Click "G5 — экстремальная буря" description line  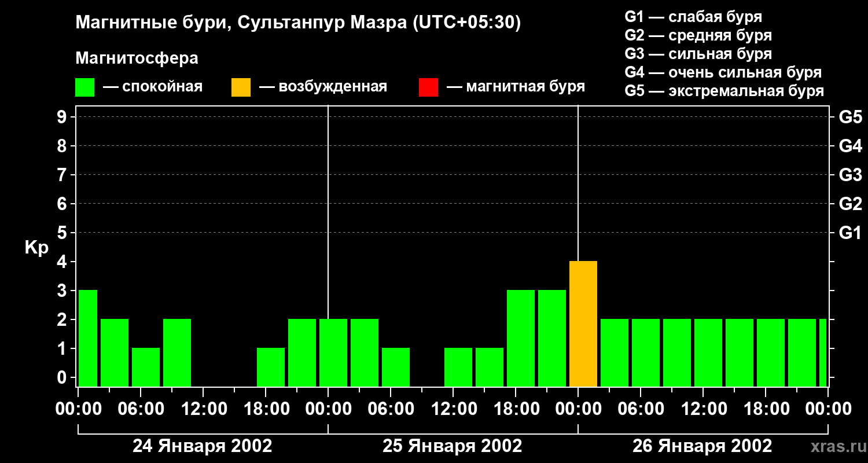[x=724, y=91]
